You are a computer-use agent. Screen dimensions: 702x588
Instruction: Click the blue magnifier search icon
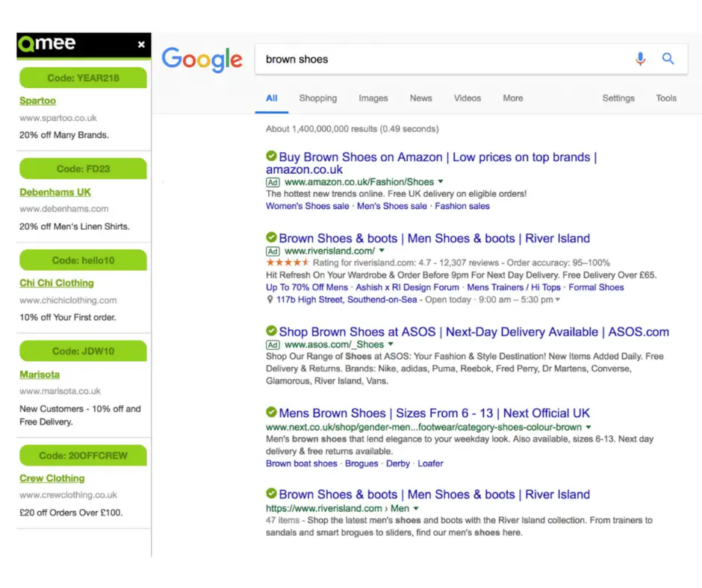(x=668, y=59)
